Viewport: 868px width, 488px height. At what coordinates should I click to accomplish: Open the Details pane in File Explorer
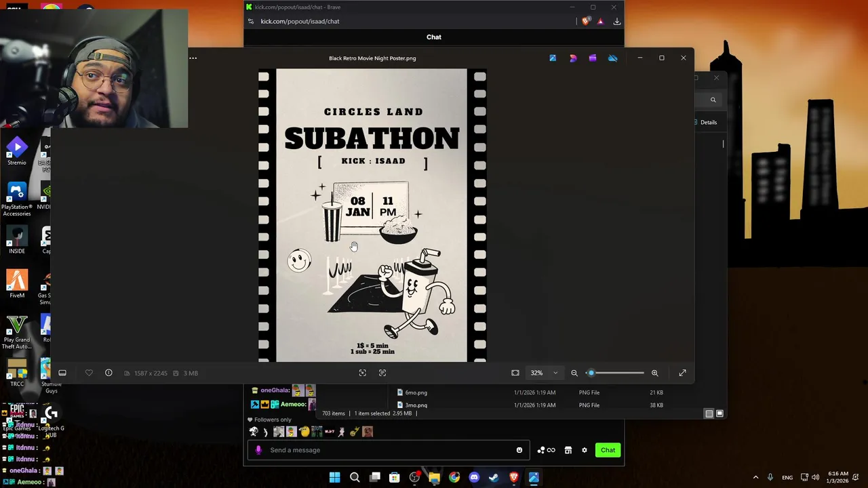(x=706, y=123)
